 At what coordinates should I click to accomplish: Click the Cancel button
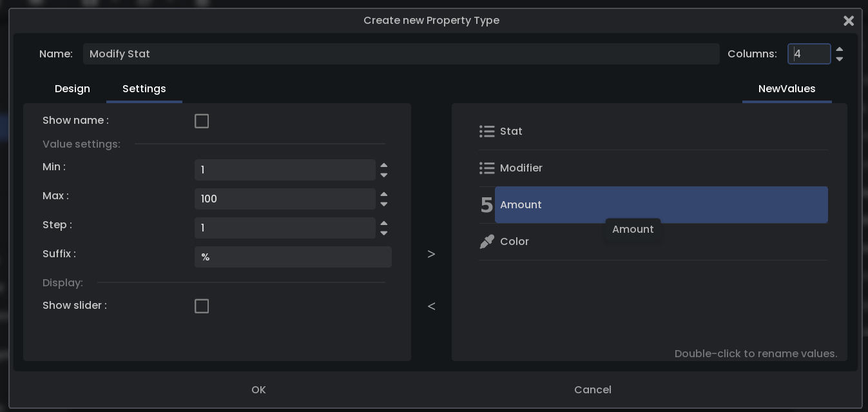592,389
